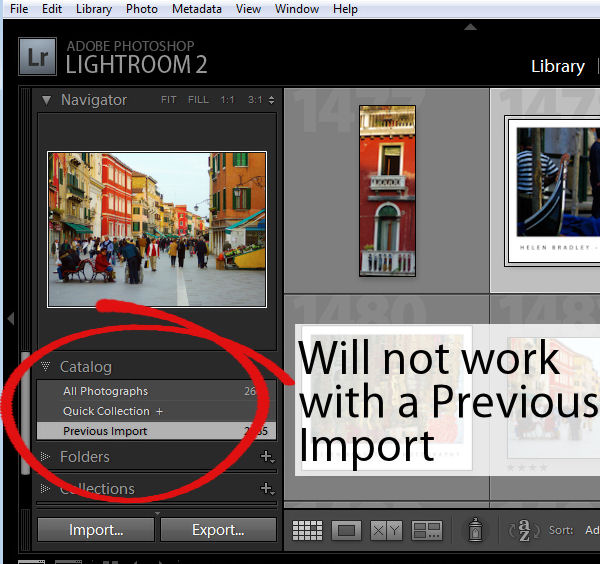The height and width of the screenshot is (564, 600).
Task: Set Navigator zoom to 1:1
Action: 227,100
